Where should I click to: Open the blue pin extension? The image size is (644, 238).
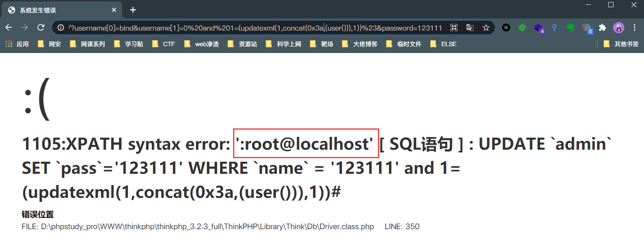point(554,27)
